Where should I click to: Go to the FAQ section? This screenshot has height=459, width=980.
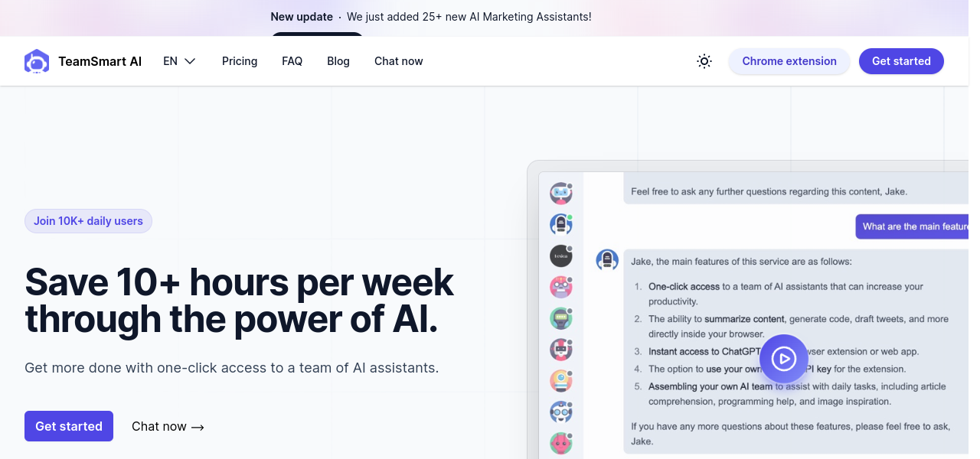292,61
